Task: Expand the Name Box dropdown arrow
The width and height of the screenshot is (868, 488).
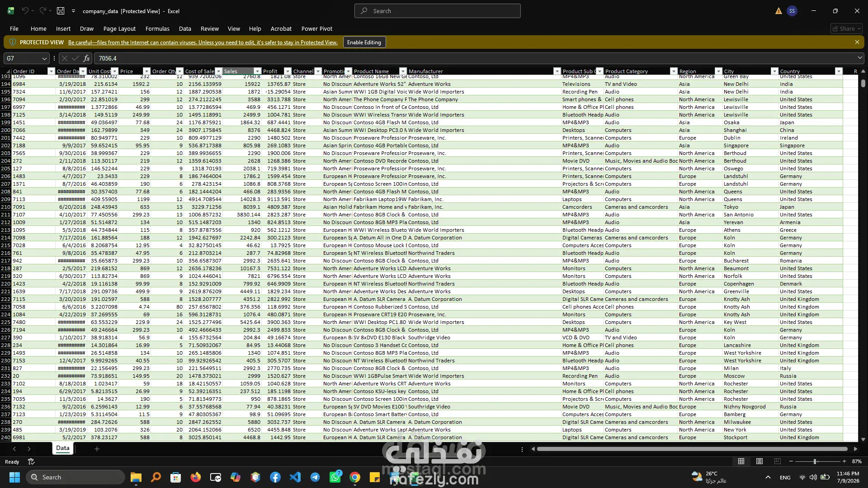Action: coord(44,58)
